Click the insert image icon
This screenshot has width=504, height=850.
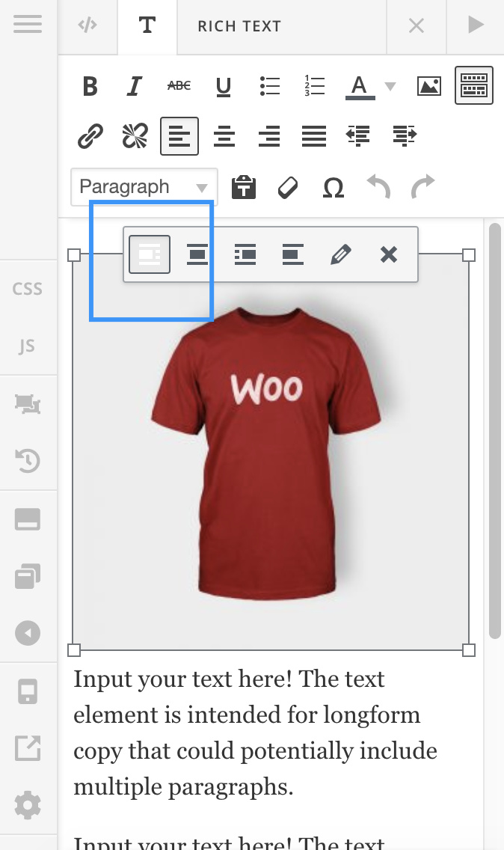coord(429,87)
